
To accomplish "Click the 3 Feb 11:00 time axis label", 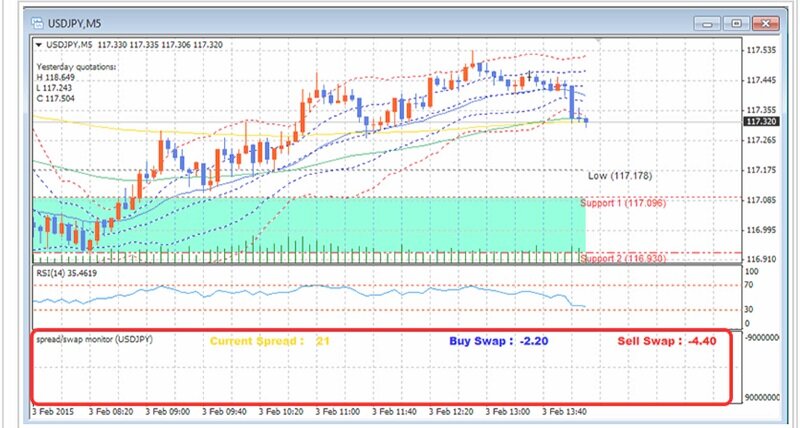I will pyautogui.click(x=337, y=410).
